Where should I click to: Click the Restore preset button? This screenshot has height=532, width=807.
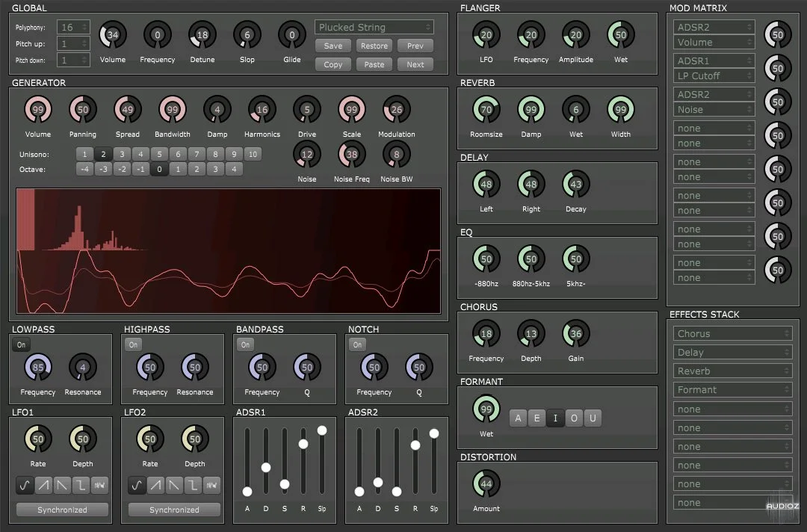[374, 46]
